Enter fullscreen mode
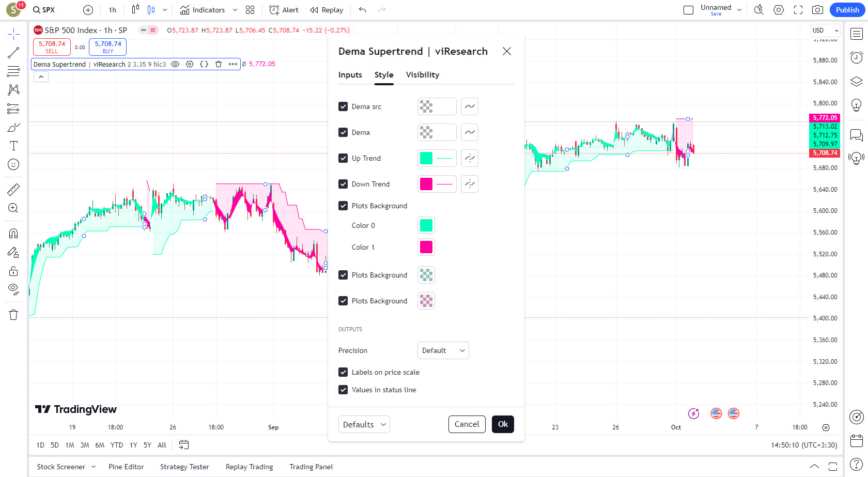The width and height of the screenshot is (868, 477). [x=798, y=10]
